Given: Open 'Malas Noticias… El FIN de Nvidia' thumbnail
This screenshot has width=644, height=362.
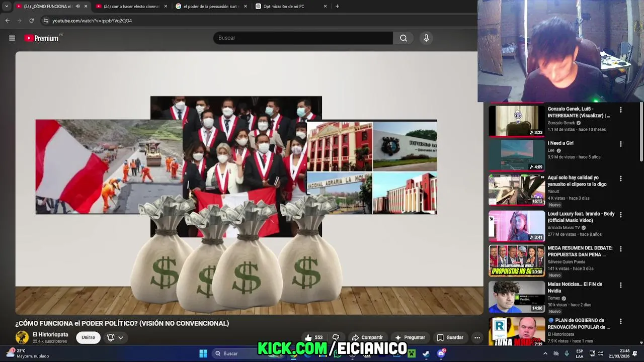Looking at the screenshot, I should point(517,297).
